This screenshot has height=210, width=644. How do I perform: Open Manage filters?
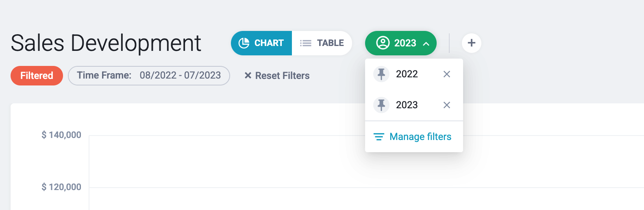click(413, 137)
